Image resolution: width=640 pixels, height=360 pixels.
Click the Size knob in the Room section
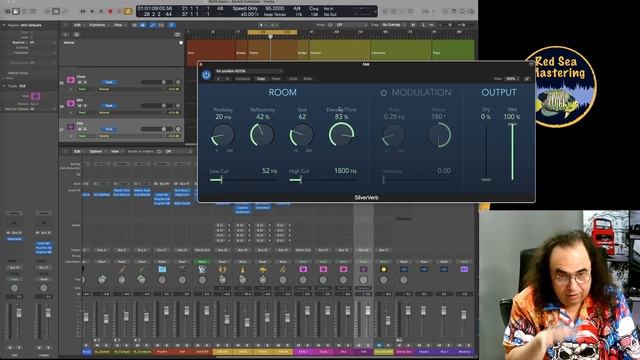click(x=302, y=135)
